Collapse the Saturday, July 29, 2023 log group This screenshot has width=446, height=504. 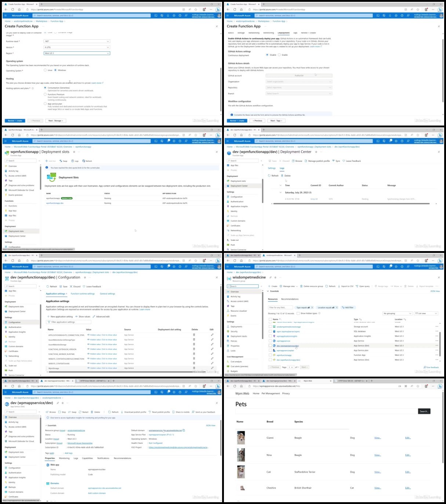pos(281,192)
